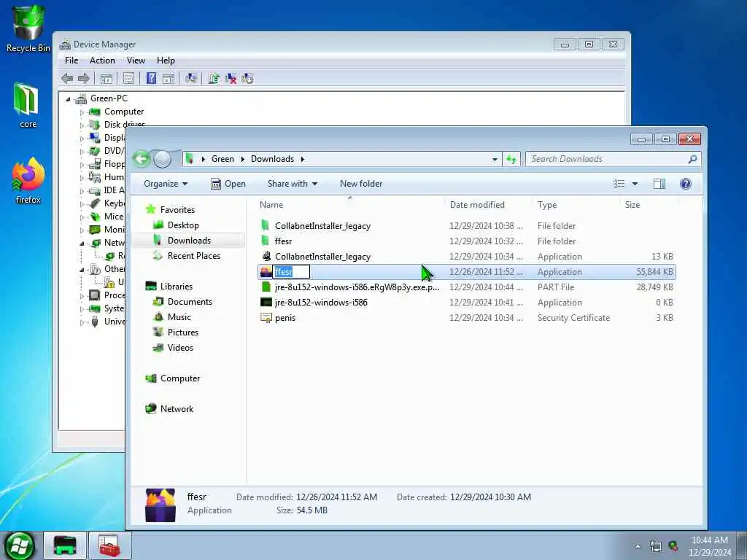Open address bar history dropdown
The width and height of the screenshot is (747, 560).
click(x=495, y=160)
